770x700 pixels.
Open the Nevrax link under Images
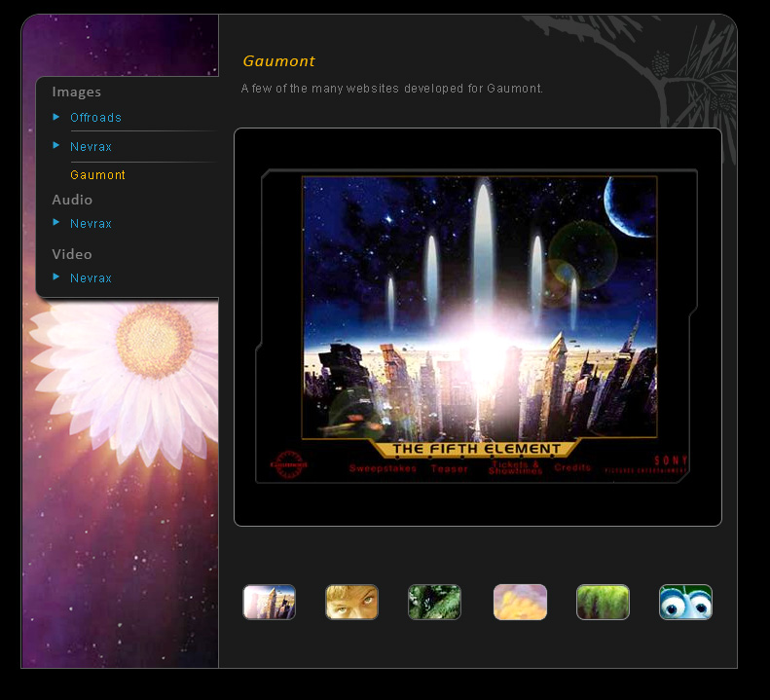point(91,146)
